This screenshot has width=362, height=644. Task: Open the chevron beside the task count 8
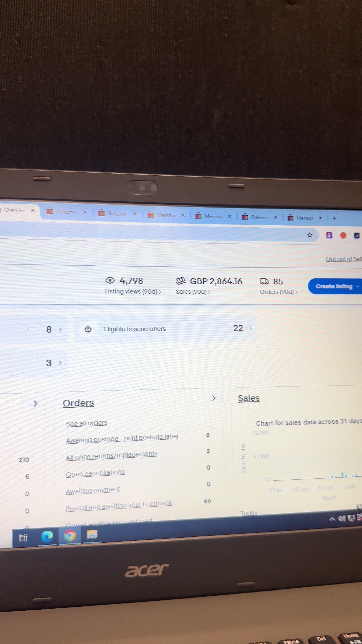pyautogui.click(x=60, y=329)
